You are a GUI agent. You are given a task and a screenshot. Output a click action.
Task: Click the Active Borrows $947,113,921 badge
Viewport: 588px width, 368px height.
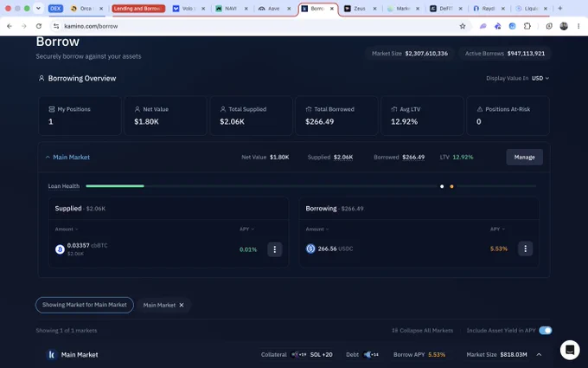point(505,54)
